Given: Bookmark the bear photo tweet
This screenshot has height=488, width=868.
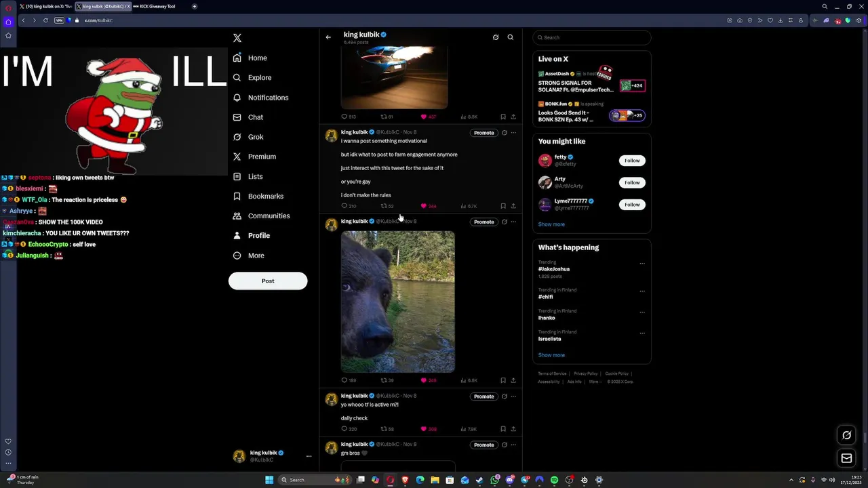Looking at the screenshot, I should tap(502, 380).
